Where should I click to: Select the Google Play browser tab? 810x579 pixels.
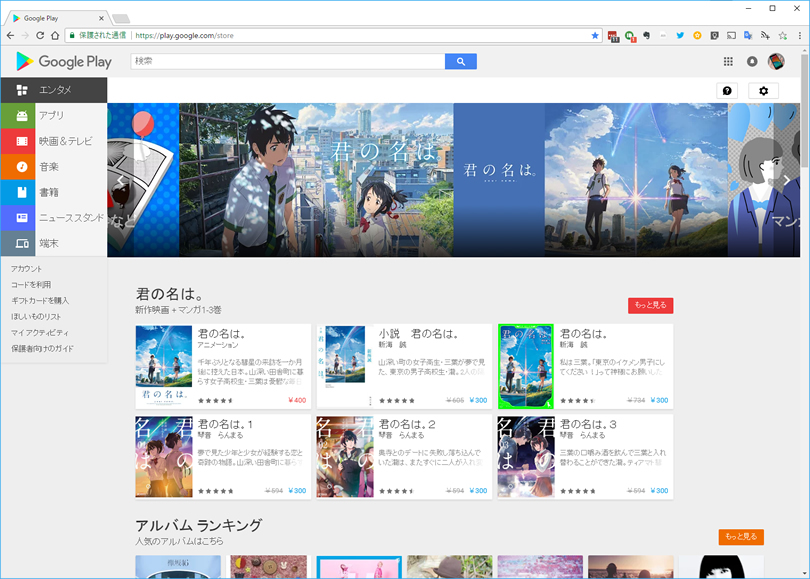pos(58,18)
